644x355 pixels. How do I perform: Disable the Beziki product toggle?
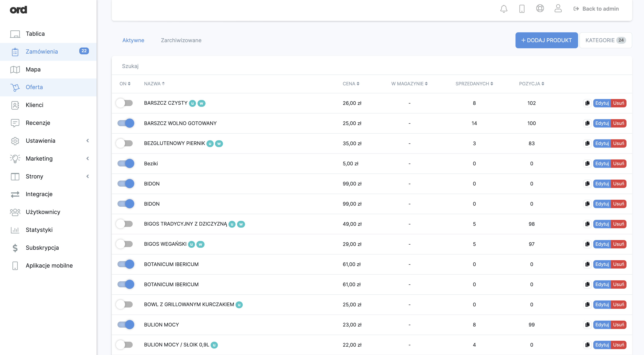(x=126, y=163)
